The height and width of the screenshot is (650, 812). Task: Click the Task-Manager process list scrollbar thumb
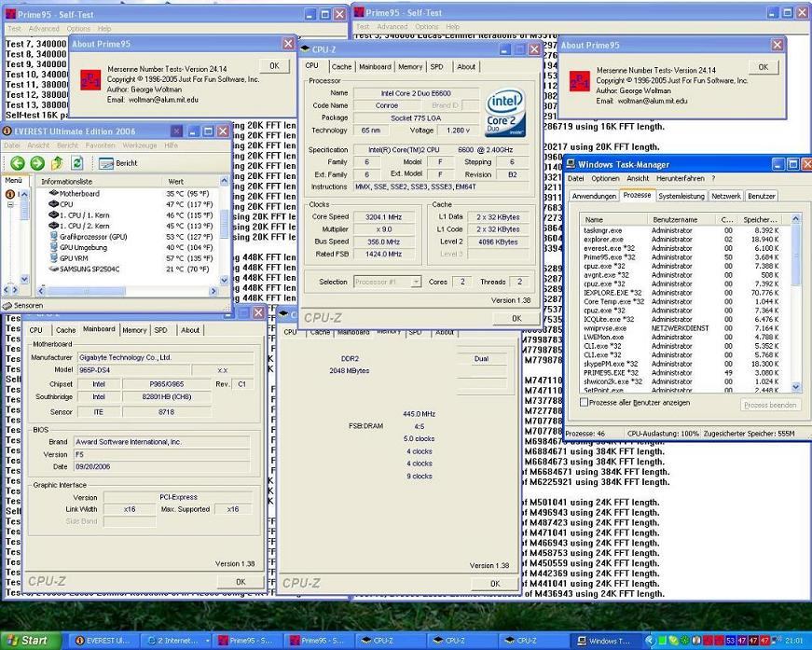tap(796, 256)
